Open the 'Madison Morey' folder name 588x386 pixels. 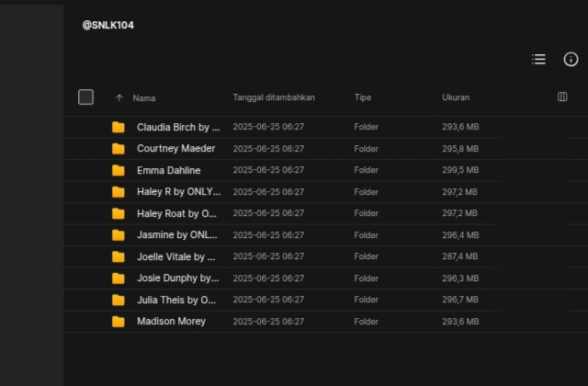172,322
